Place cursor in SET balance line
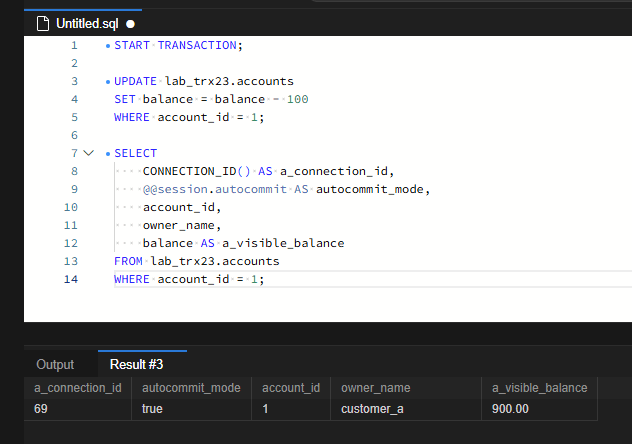This screenshot has height=444, width=632. pyautogui.click(x=211, y=99)
